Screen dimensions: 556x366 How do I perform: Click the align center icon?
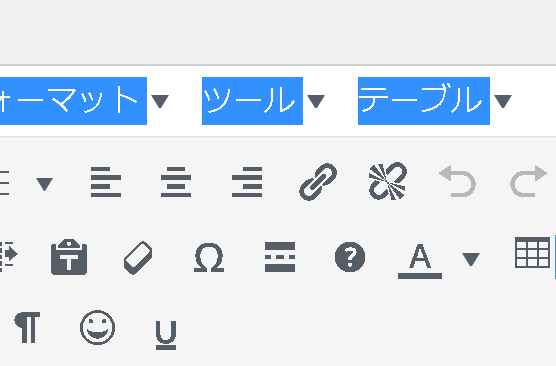176,182
